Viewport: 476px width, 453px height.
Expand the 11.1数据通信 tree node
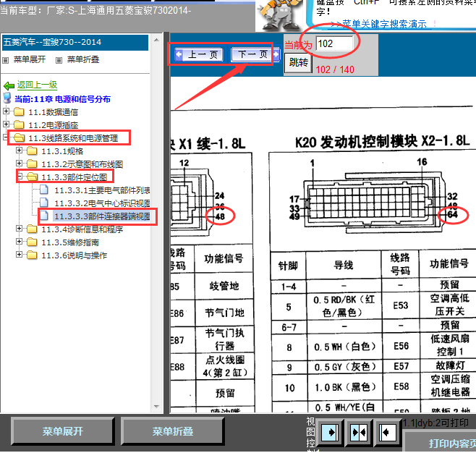[6, 111]
